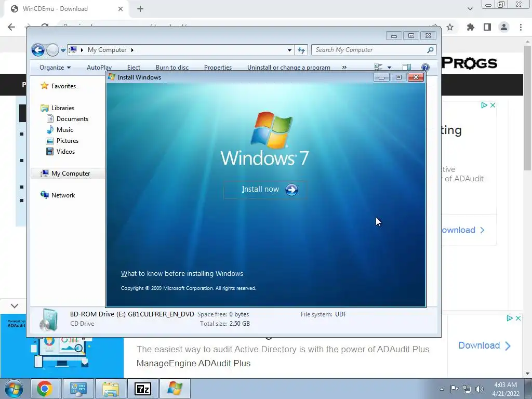The width and height of the screenshot is (532, 399).
Task: Show more toolbar commands chevron
Action: point(344,67)
